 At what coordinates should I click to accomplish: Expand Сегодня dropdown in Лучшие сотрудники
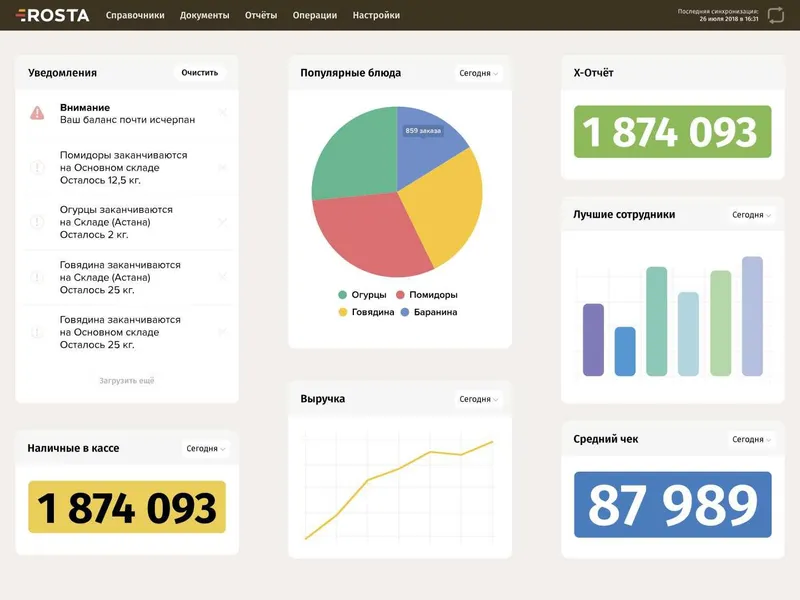pyautogui.click(x=751, y=215)
